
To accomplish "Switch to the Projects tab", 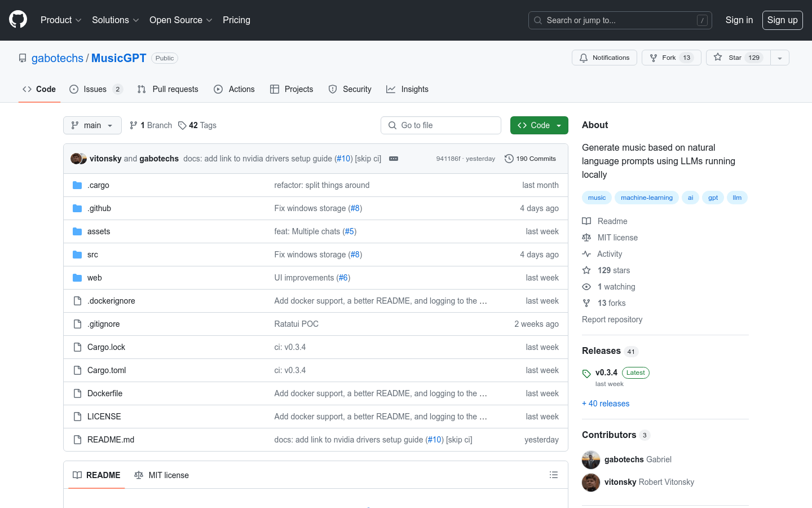I will coord(292,89).
